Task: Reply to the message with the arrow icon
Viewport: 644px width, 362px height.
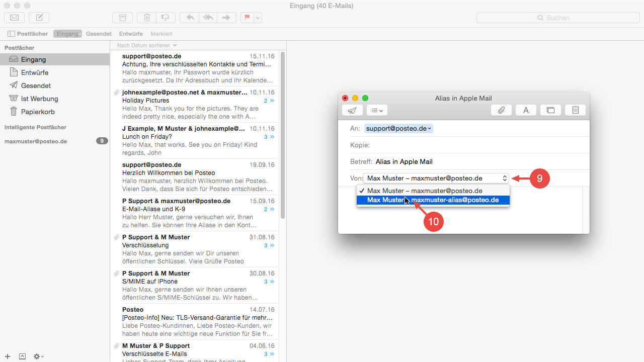Action: pos(190,18)
